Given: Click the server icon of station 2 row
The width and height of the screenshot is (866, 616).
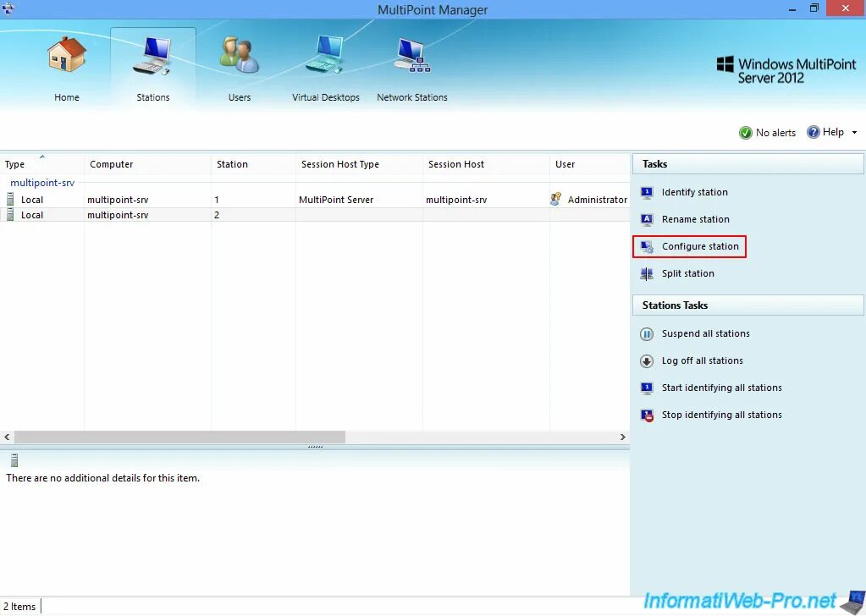Looking at the screenshot, I should point(10,214).
